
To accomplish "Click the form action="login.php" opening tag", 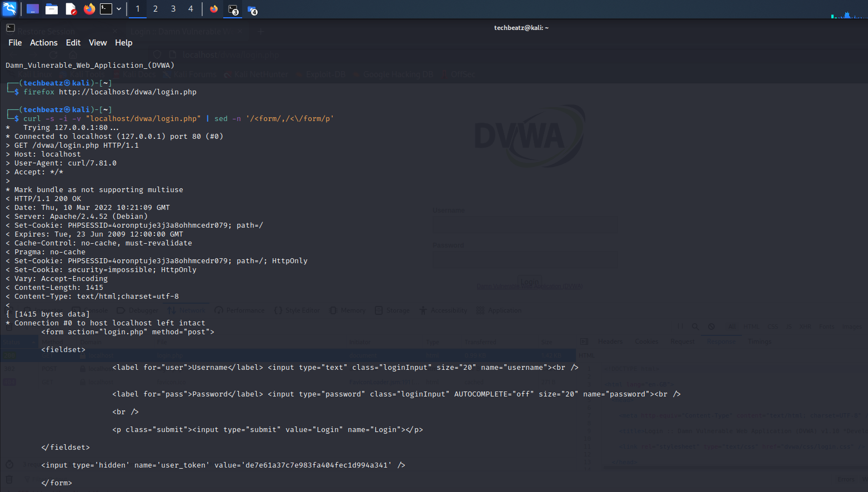I will tap(128, 332).
